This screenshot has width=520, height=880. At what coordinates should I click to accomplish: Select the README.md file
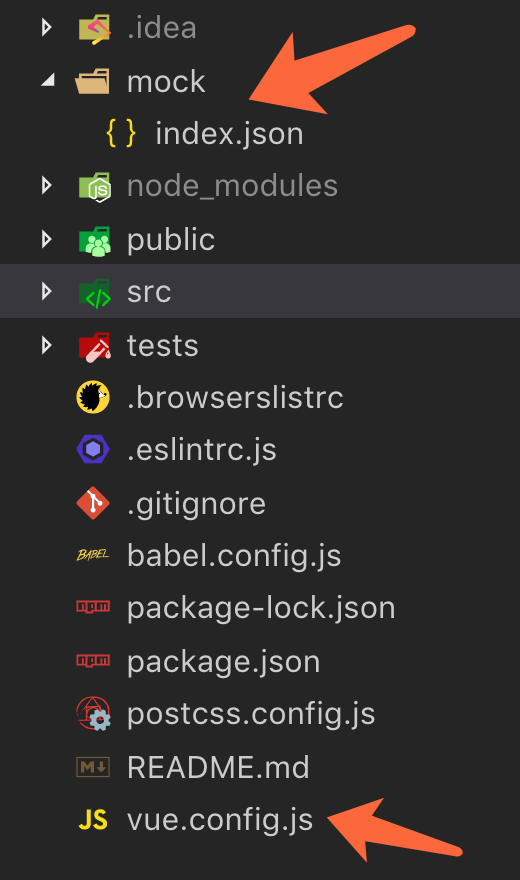(x=218, y=767)
